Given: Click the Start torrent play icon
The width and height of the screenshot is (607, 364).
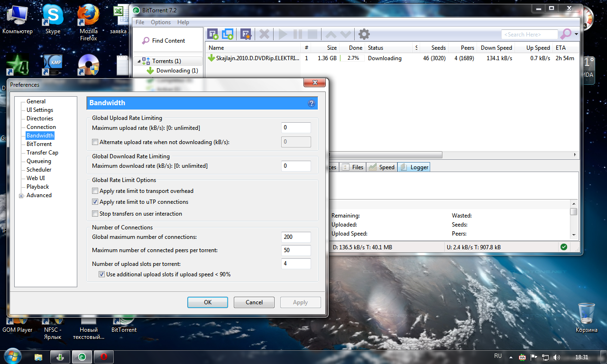Looking at the screenshot, I should [x=283, y=34].
